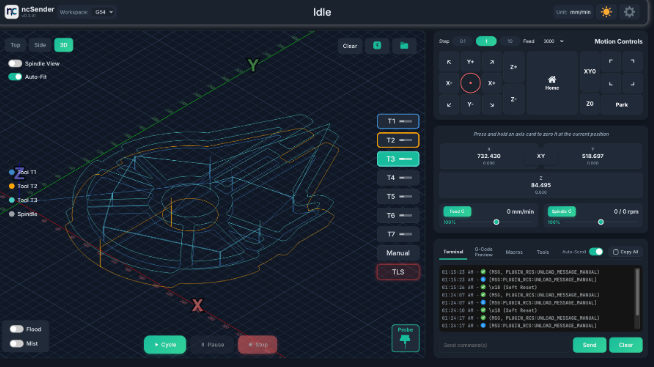The image size is (654, 367).
Task: Open the Workspace G54 dropdown
Action: [x=103, y=12]
